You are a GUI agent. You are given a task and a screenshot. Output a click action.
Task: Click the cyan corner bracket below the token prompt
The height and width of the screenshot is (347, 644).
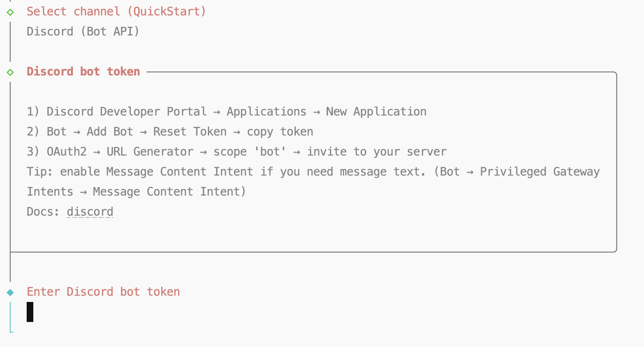[11, 331]
